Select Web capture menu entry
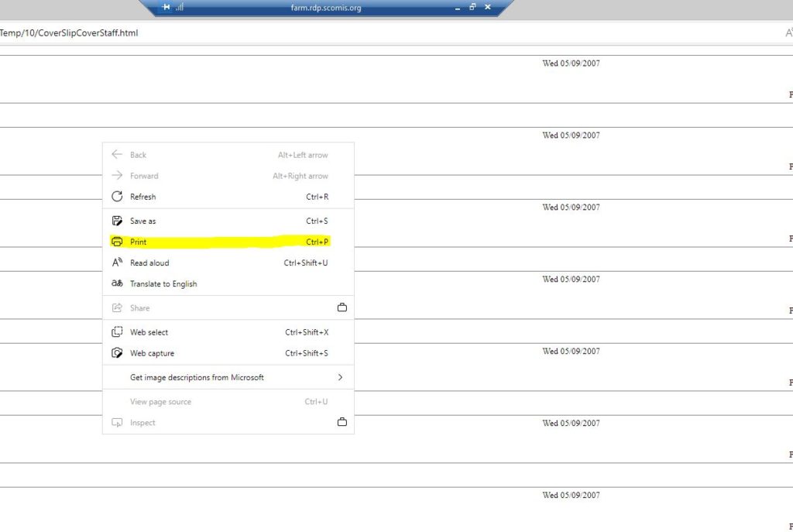 152,354
